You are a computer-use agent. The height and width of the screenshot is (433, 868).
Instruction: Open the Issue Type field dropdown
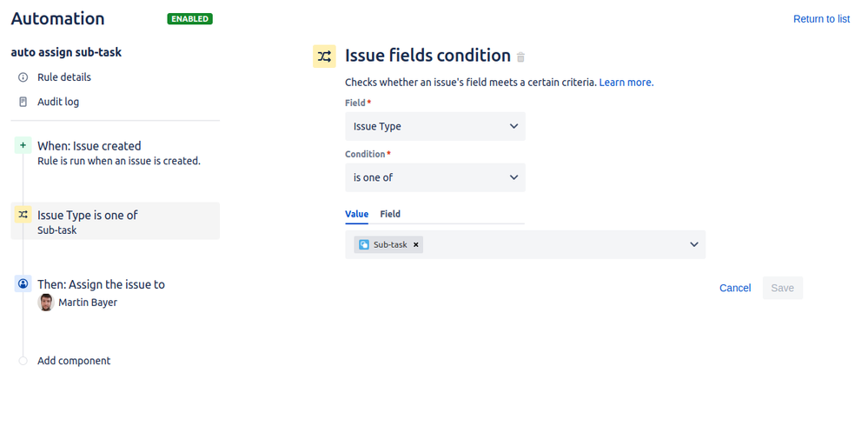[x=435, y=126]
